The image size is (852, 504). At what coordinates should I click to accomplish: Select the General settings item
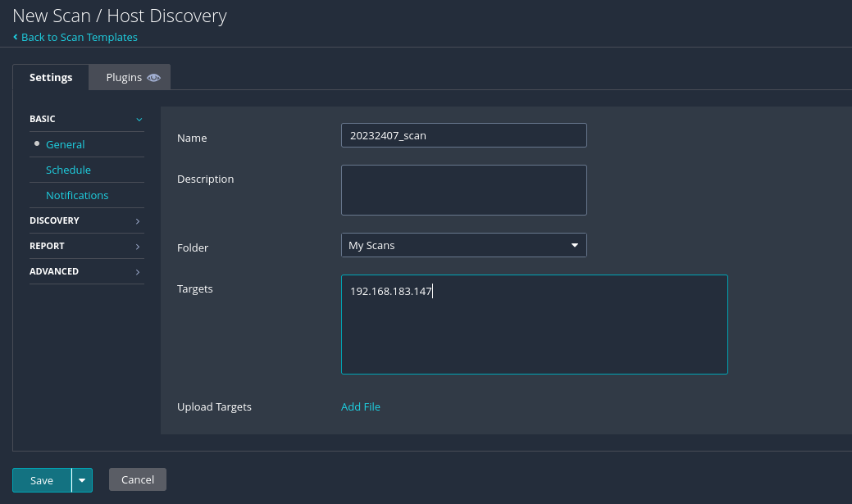[x=66, y=144]
